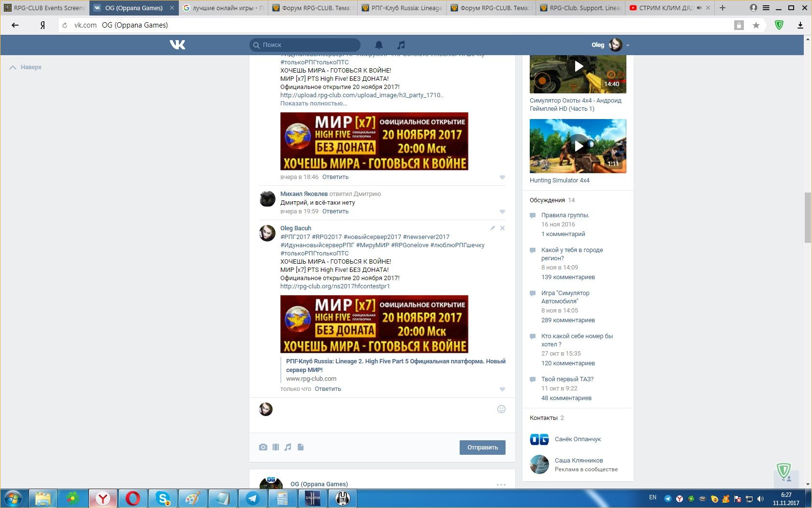Open the МИР banner in Oleg Bacuh's comment
The width and height of the screenshot is (812, 508).
point(374,324)
